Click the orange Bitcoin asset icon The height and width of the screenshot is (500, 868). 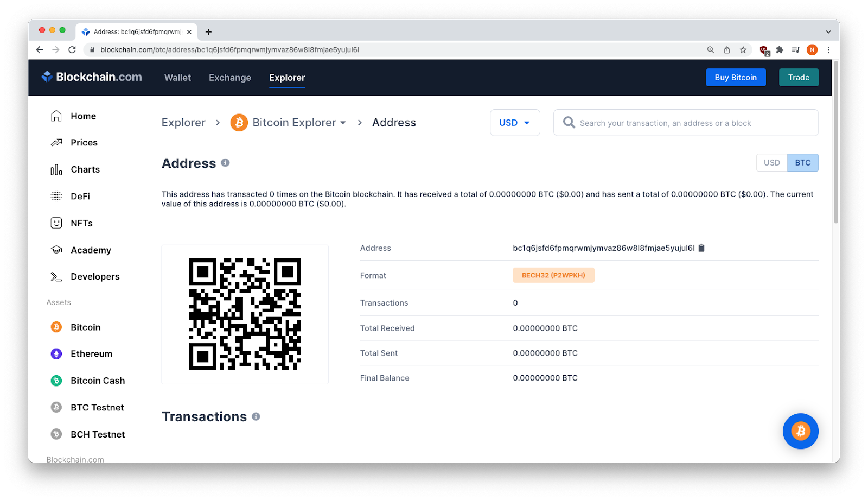56,327
